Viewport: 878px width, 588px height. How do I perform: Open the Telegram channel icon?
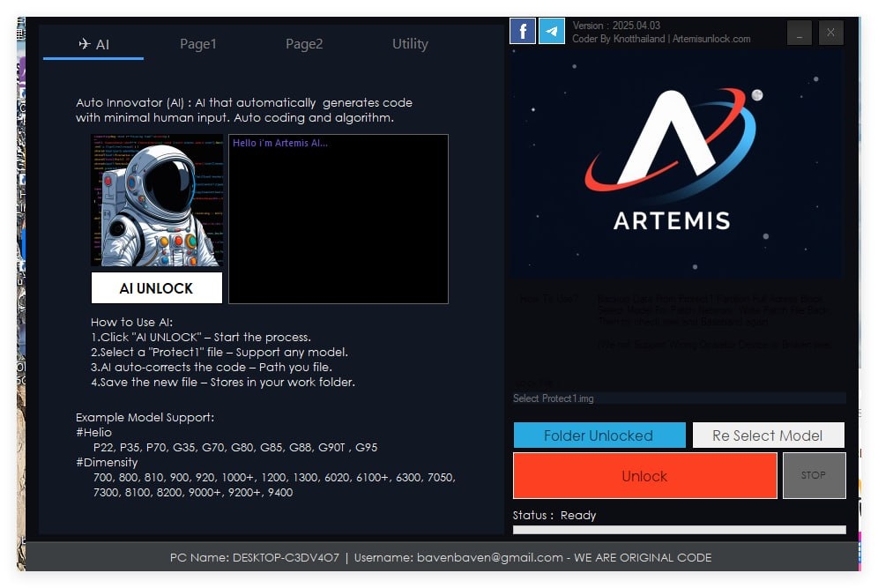tap(552, 32)
